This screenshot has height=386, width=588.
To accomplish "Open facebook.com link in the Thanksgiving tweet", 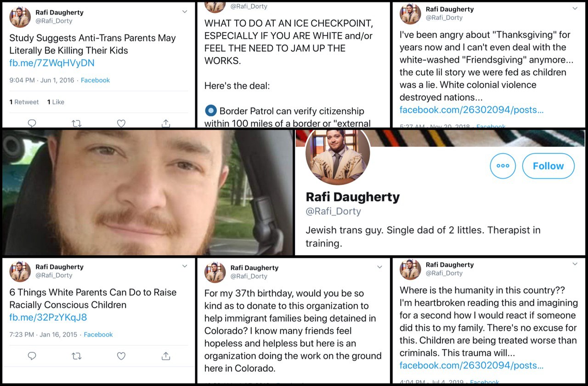I will tap(472, 110).
